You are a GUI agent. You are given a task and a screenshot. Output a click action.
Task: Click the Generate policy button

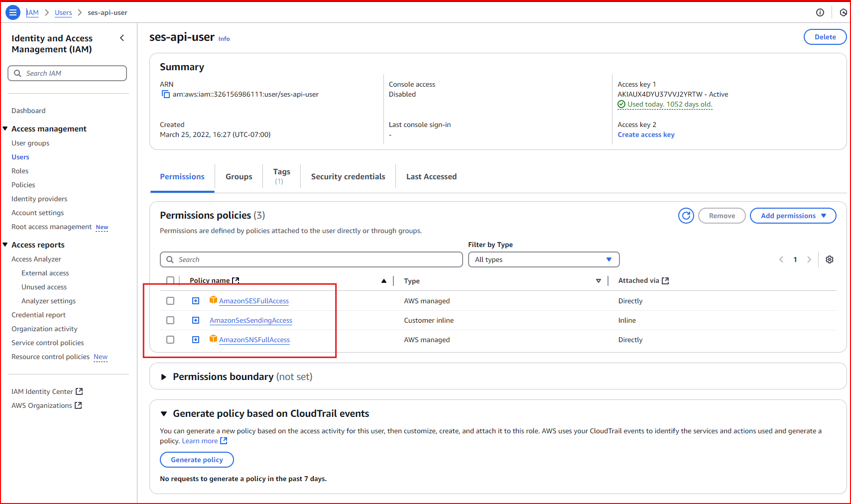[197, 460]
